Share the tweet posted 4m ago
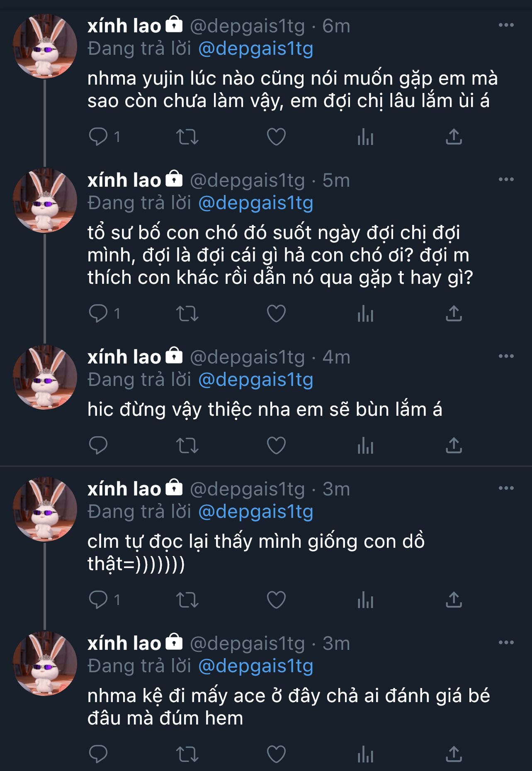532x771 pixels. 454,445
